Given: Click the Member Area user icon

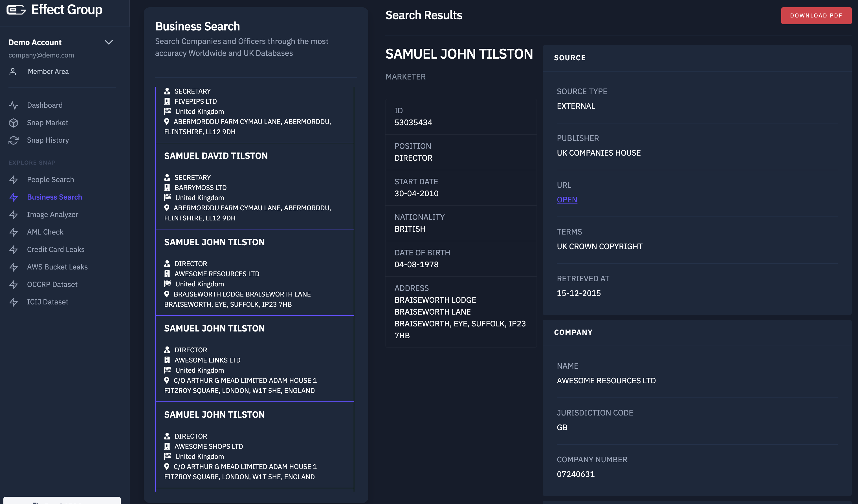Looking at the screenshot, I should pyautogui.click(x=13, y=72).
